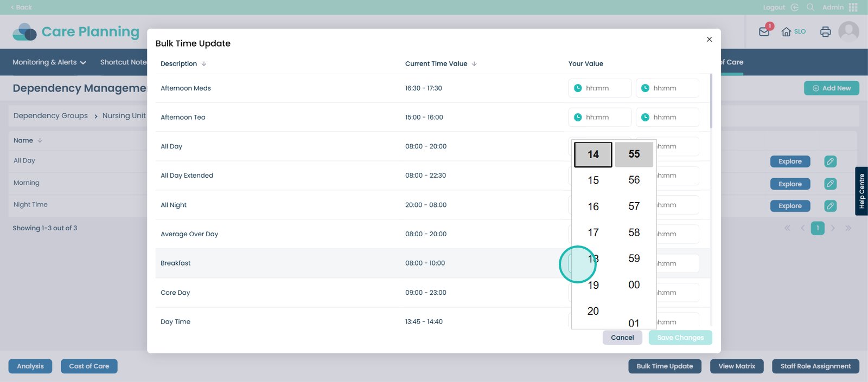Expand the Monitoring & Alerts menu
This screenshot has width=868, height=382.
[x=49, y=62]
